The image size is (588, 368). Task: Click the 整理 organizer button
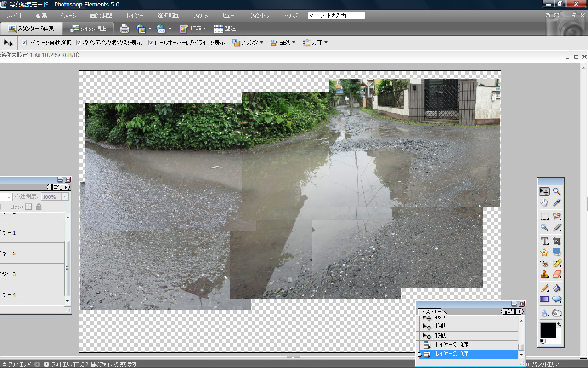point(225,29)
